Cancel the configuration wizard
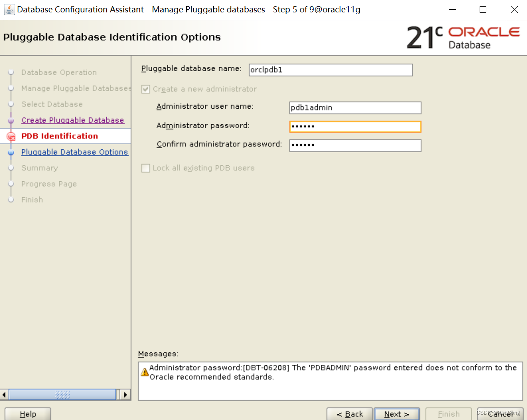 tap(500, 414)
